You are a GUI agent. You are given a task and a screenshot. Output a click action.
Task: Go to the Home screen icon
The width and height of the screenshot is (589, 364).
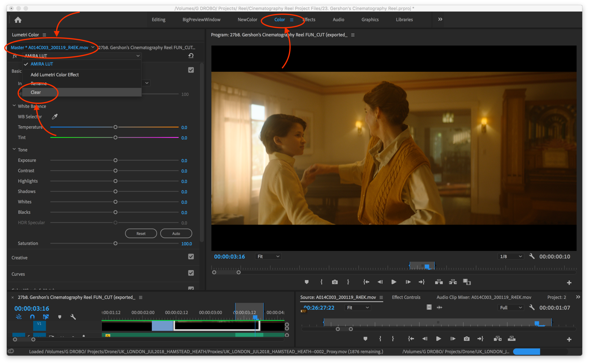18,20
